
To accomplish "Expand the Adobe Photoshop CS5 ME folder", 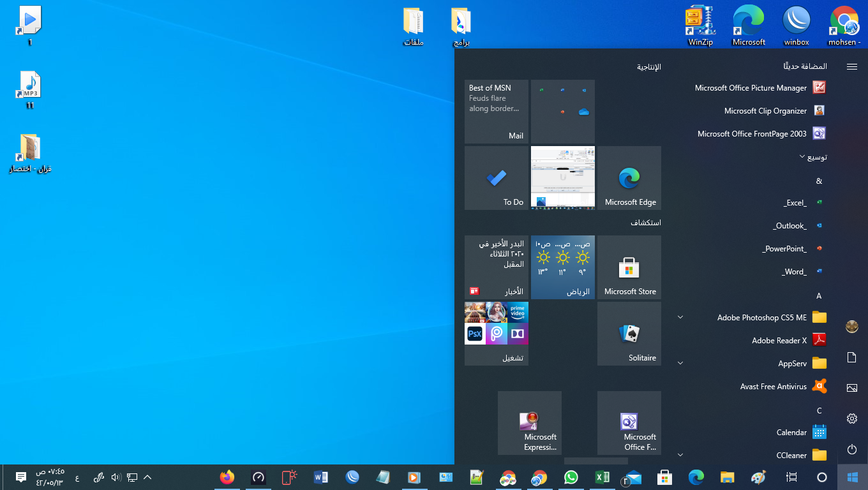I will coord(752,318).
